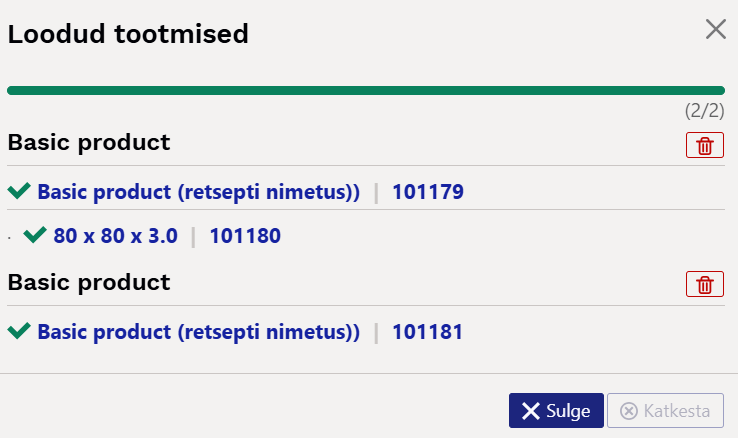Click the green checkmark beside 101181
The width and height of the screenshot is (738, 438).
click(x=19, y=330)
